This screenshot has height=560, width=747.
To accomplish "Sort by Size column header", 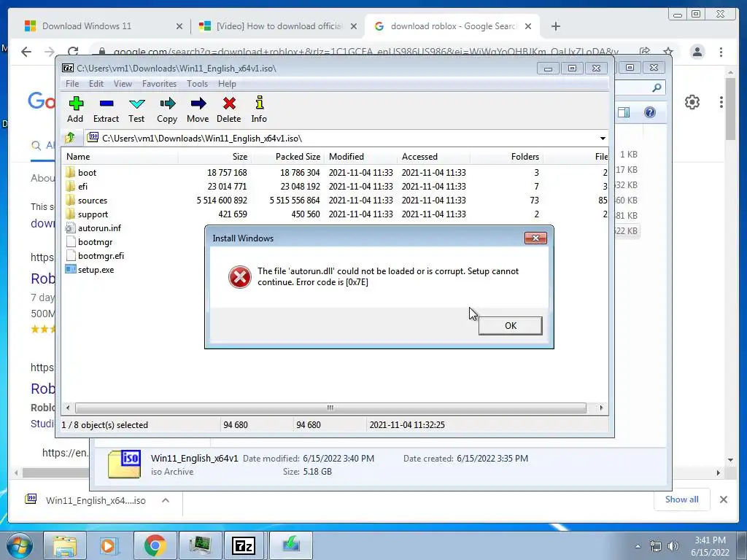I will pyautogui.click(x=215, y=157).
